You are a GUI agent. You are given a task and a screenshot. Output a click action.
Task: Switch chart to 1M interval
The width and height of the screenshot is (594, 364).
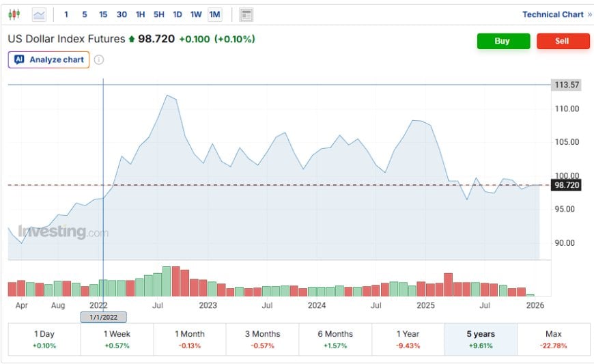(x=215, y=15)
